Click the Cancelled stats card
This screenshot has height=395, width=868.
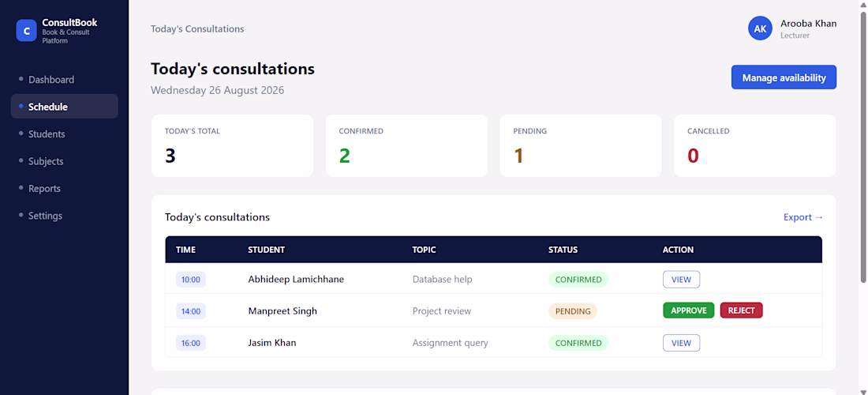tap(754, 145)
